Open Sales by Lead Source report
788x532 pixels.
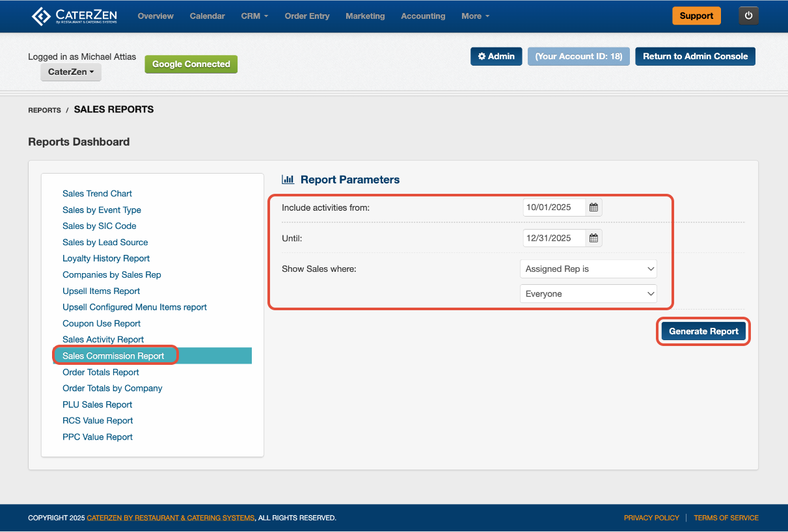[x=105, y=243]
